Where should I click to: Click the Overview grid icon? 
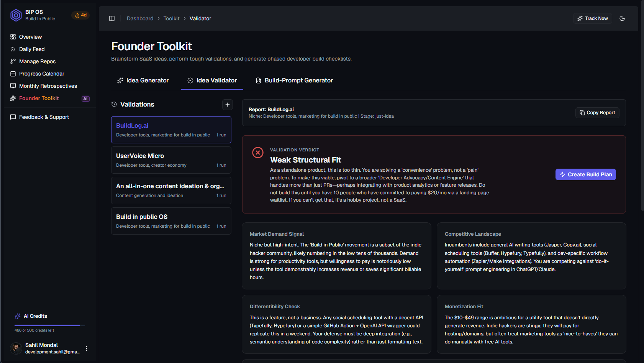(13, 37)
